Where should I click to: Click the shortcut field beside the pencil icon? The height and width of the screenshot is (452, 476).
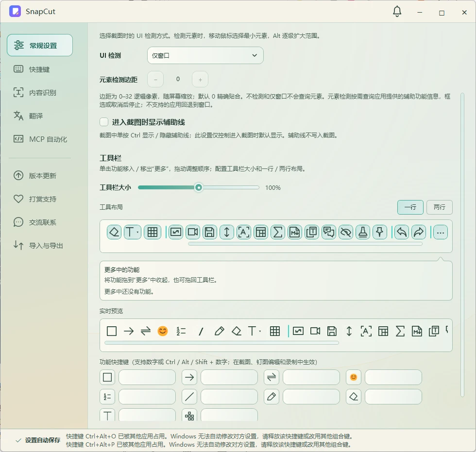311,397
